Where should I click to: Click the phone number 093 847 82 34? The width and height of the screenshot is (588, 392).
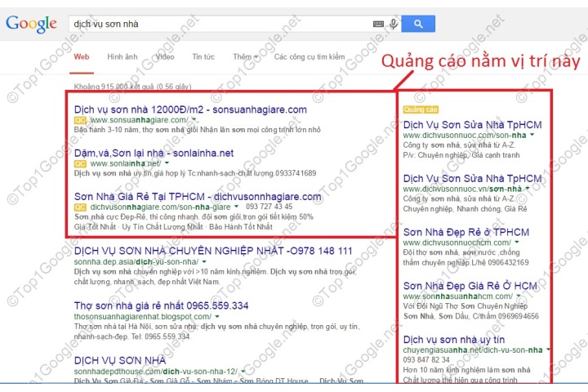[x=426, y=359]
